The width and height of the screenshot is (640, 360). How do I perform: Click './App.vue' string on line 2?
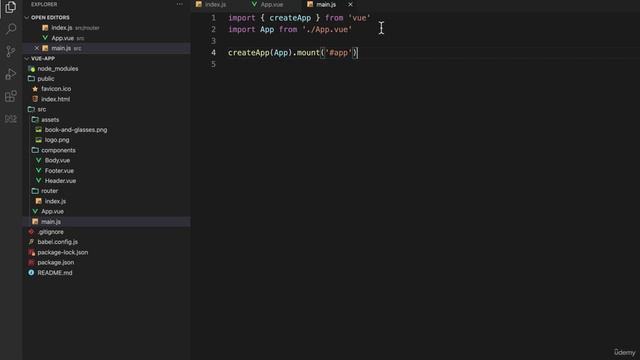click(327, 29)
